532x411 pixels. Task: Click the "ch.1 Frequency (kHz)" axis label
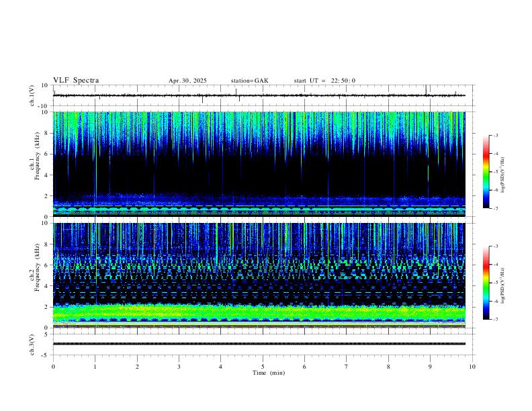tap(35, 155)
